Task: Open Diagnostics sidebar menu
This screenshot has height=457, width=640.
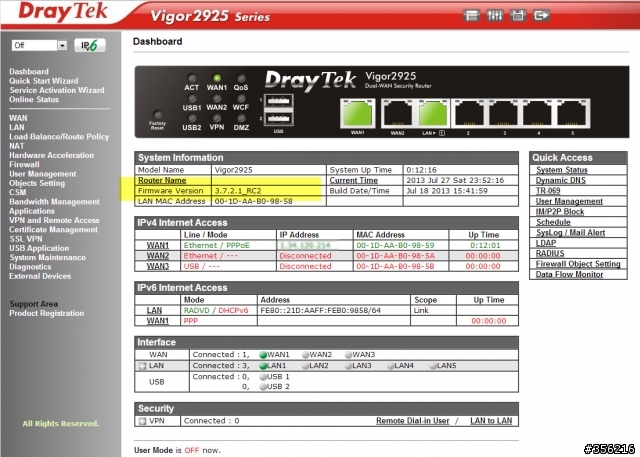Action: click(30, 267)
